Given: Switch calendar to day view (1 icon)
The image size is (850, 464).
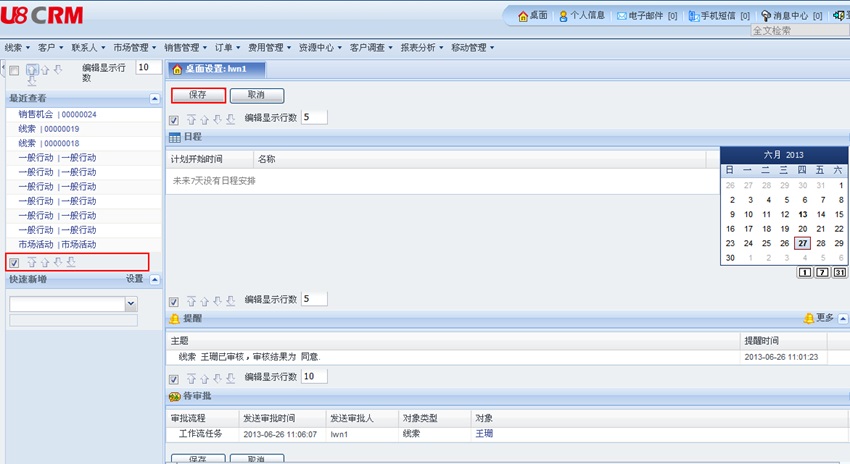Looking at the screenshot, I should (x=804, y=272).
